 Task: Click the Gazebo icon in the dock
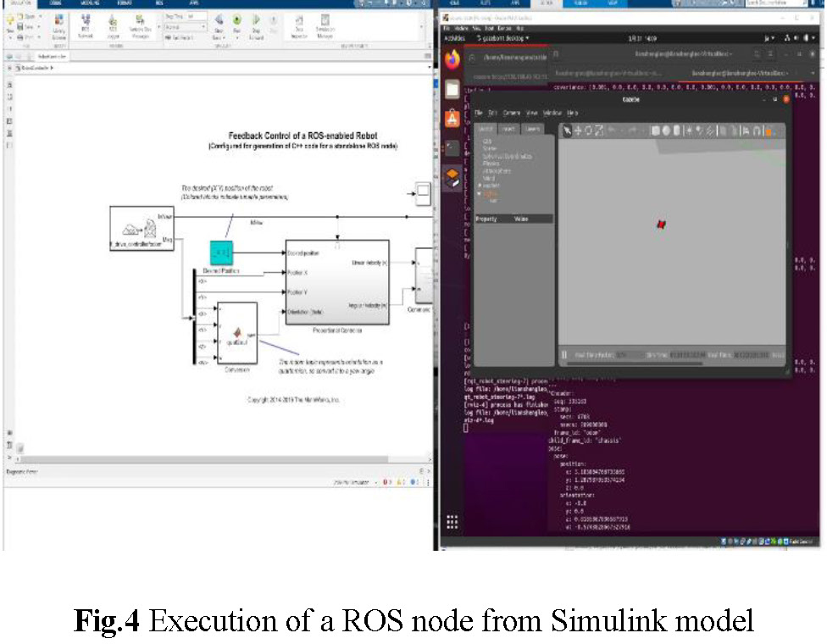pos(452,178)
